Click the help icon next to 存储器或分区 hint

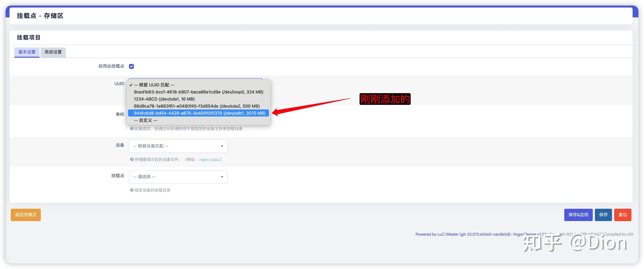(132, 159)
